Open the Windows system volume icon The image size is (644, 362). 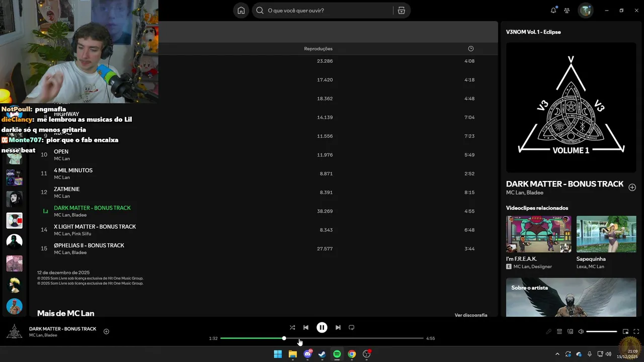tap(608, 354)
